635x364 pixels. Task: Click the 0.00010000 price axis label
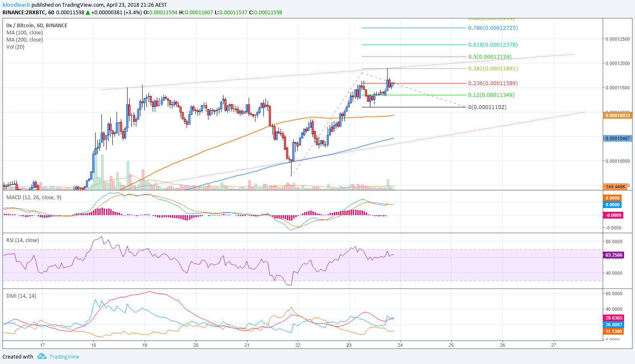pos(618,161)
